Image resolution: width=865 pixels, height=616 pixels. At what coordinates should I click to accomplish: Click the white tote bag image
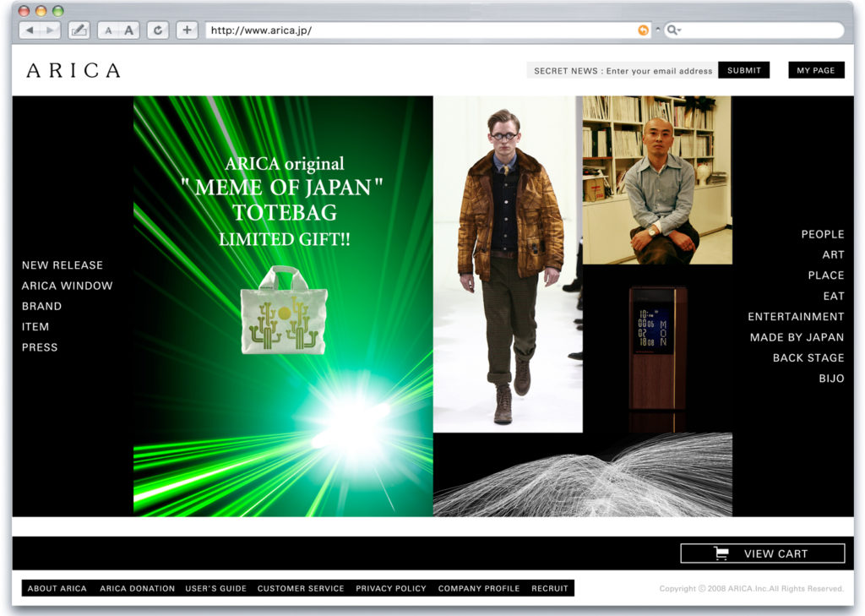tap(284, 310)
